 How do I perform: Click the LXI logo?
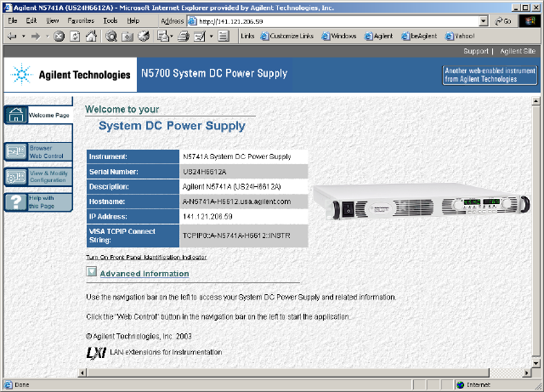click(x=96, y=353)
